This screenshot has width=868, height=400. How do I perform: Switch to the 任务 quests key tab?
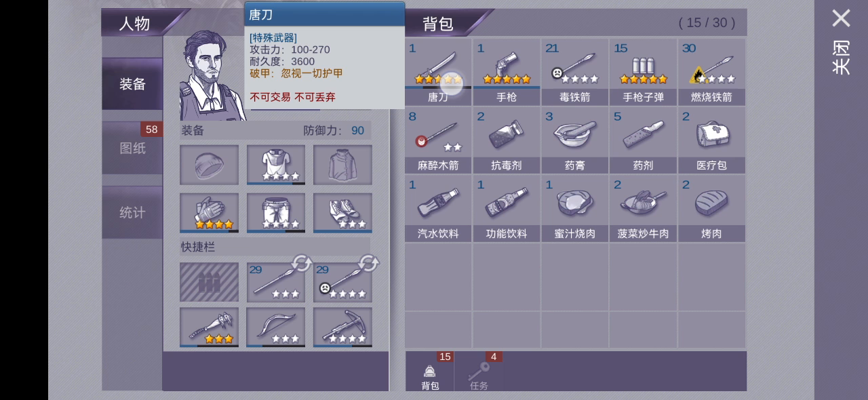(479, 373)
